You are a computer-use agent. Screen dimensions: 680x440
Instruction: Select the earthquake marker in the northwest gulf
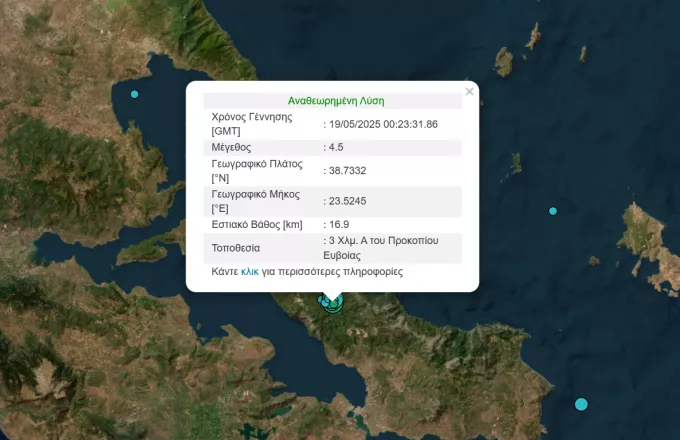pos(134,94)
